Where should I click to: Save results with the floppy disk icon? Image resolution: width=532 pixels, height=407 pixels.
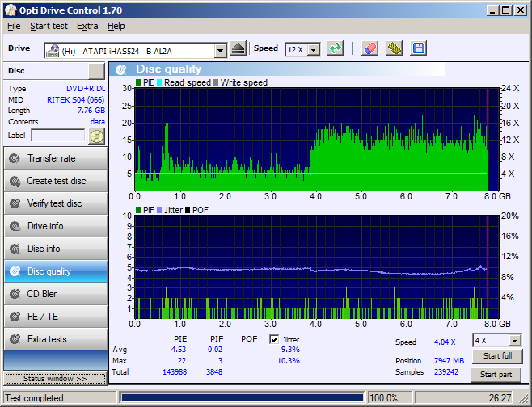(x=418, y=48)
